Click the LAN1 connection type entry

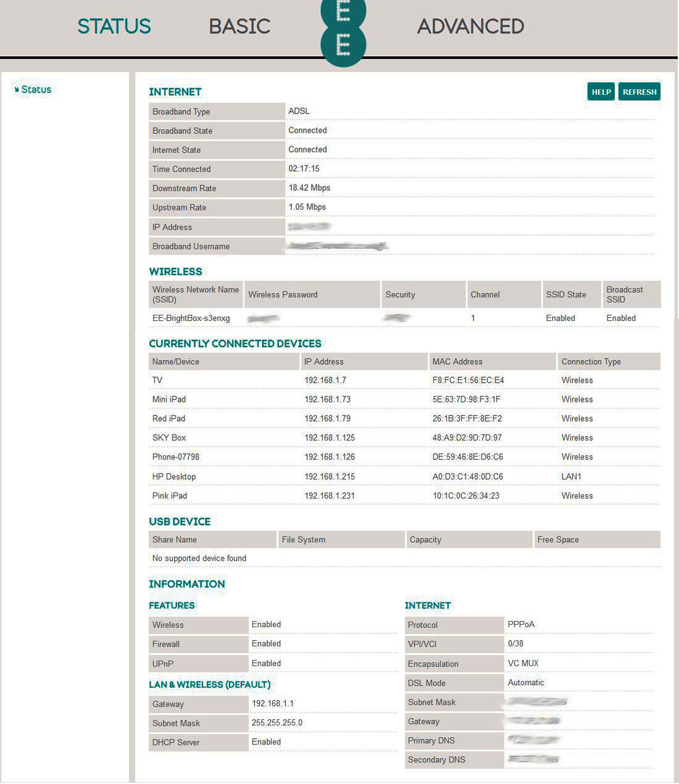(572, 477)
